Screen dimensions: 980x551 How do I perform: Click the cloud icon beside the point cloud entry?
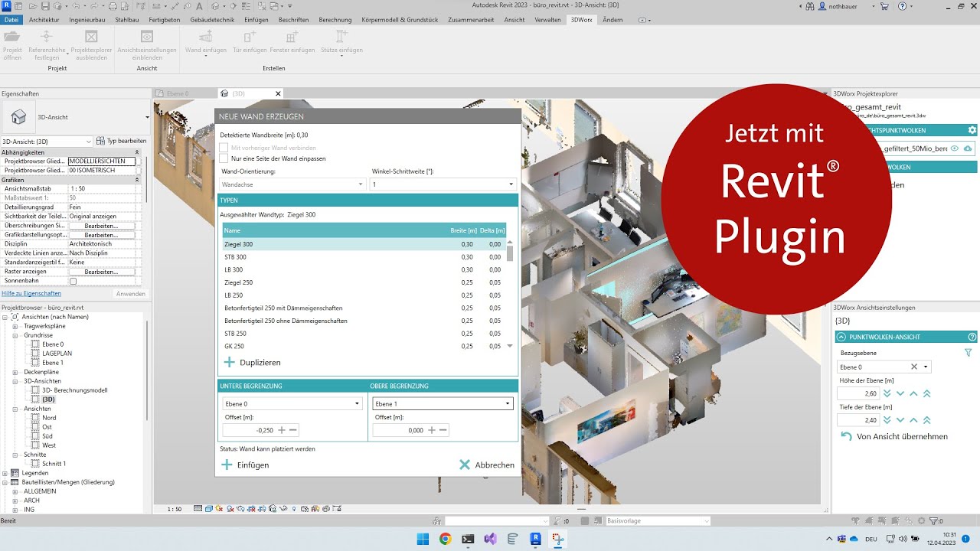tap(968, 148)
